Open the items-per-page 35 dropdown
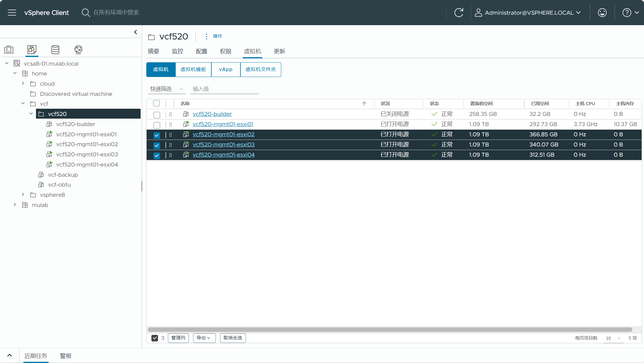 (613, 338)
